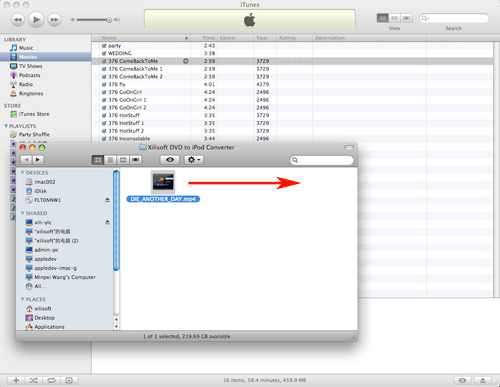
Task: Click the iTunes previous track button
Action: click(18, 20)
